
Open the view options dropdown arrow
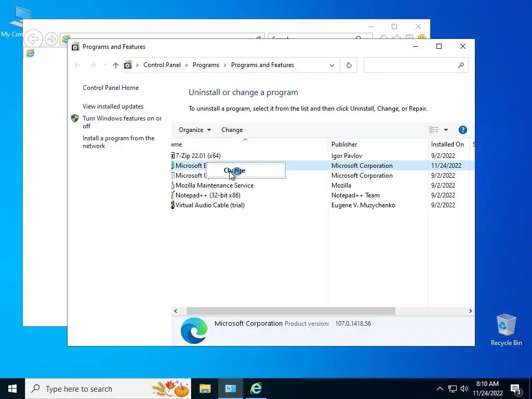pyautogui.click(x=446, y=129)
